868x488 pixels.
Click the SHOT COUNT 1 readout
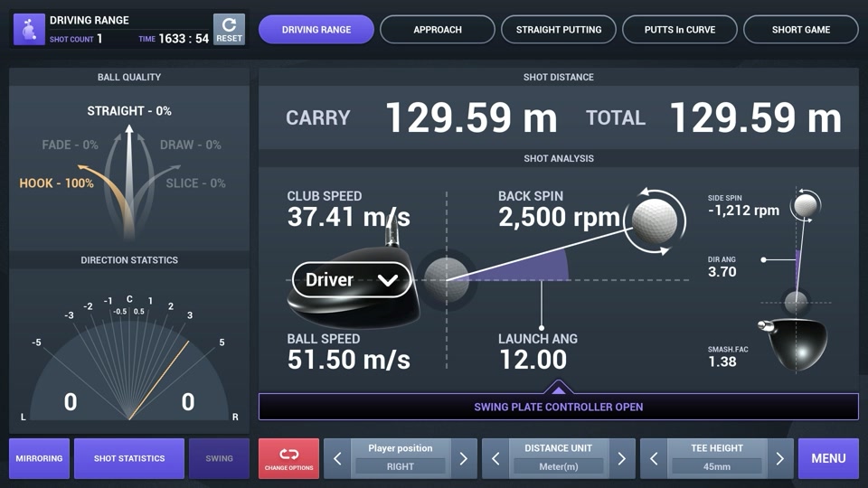pyautogui.click(x=76, y=39)
